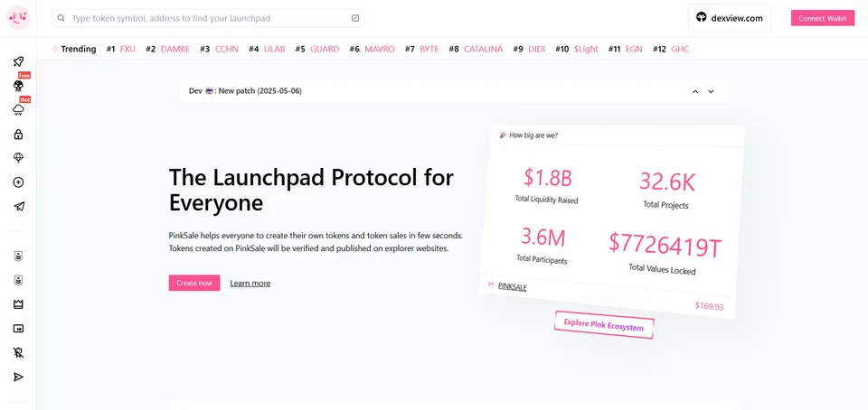Screen dimensions: 868x410
Task: Click the Dev emoji icon in patch banner
Action: tap(209, 91)
